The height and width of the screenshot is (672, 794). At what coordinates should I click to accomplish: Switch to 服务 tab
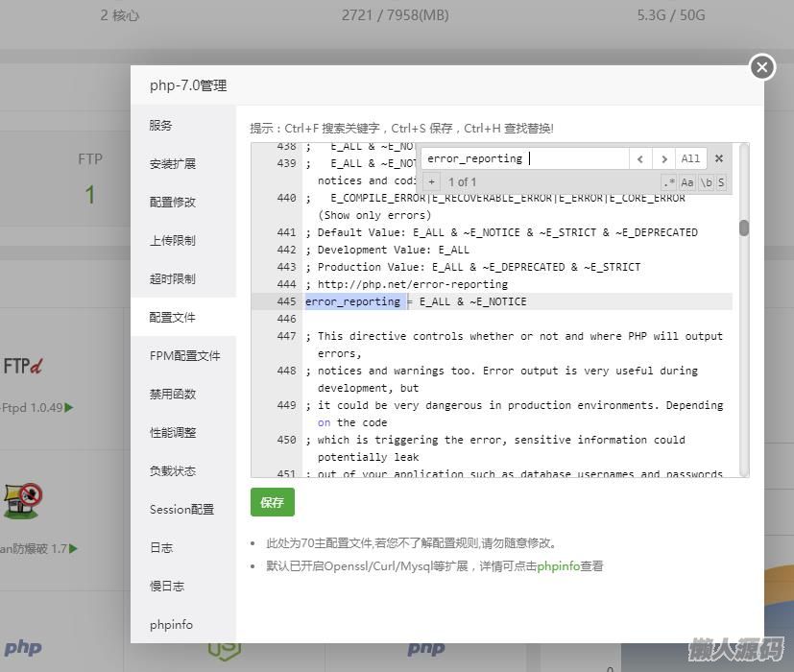(x=161, y=126)
